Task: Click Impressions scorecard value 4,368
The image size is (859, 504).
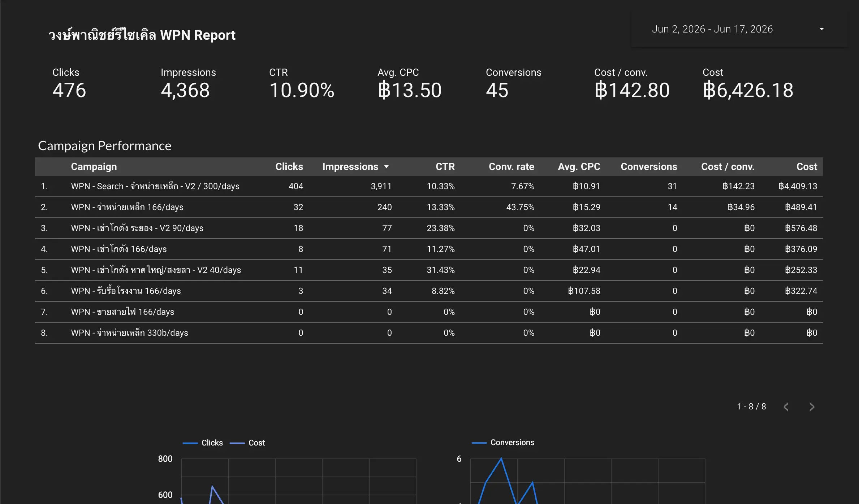Action: click(x=185, y=90)
